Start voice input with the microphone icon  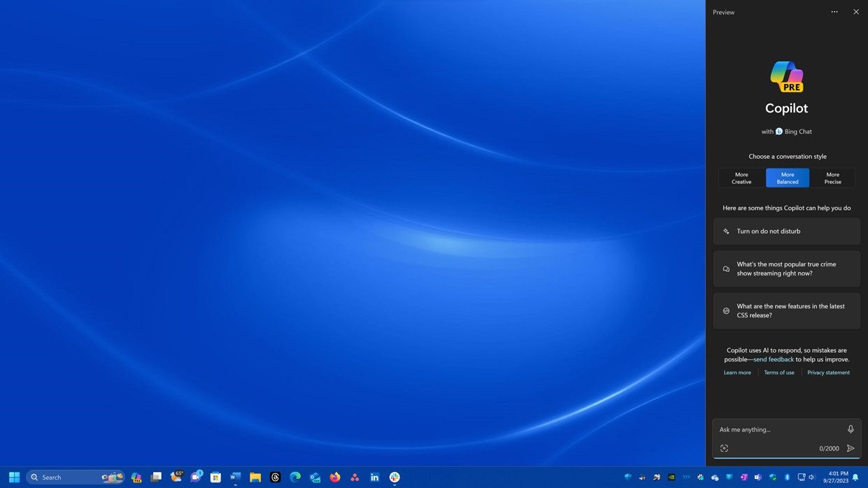(x=851, y=429)
